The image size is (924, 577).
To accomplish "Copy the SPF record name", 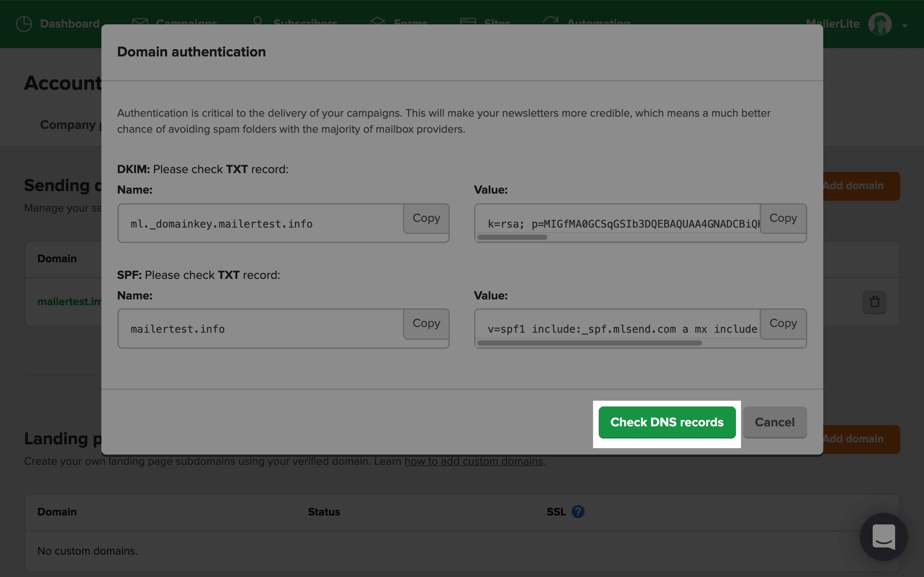I will click(x=426, y=324).
